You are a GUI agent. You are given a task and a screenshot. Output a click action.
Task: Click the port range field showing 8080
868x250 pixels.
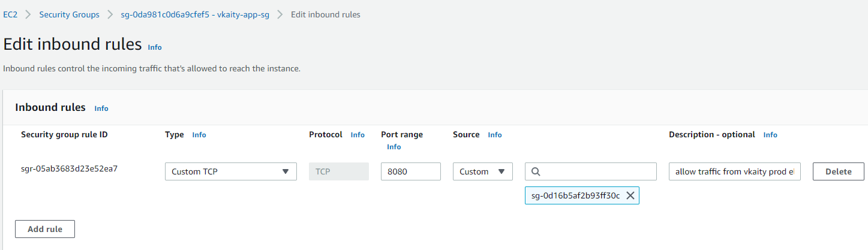pos(411,171)
